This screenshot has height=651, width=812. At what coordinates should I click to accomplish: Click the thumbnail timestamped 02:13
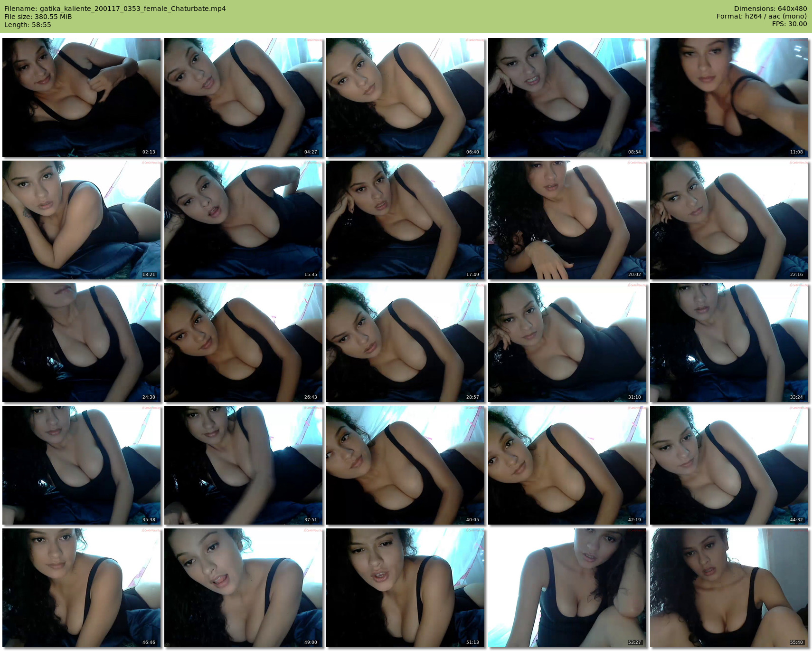click(x=81, y=97)
